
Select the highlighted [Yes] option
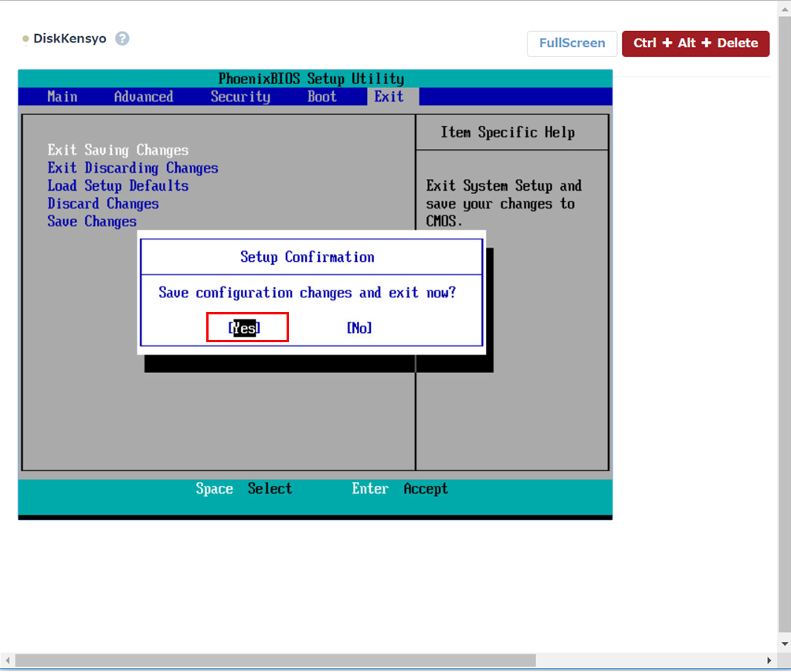[x=244, y=328]
